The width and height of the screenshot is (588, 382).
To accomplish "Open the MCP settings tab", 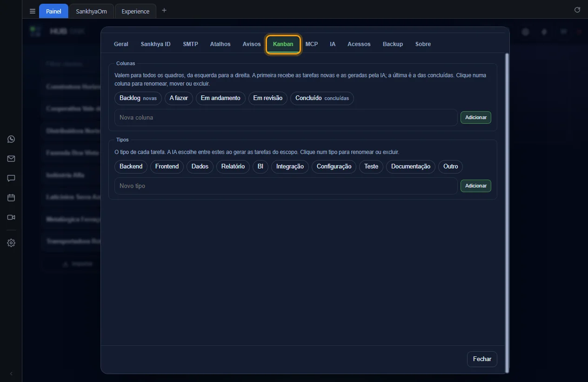I will [312, 44].
